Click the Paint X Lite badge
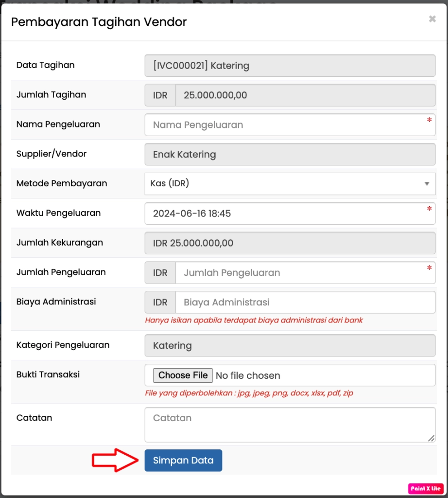The width and height of the screenshot is (448, 498). point(426,488)
